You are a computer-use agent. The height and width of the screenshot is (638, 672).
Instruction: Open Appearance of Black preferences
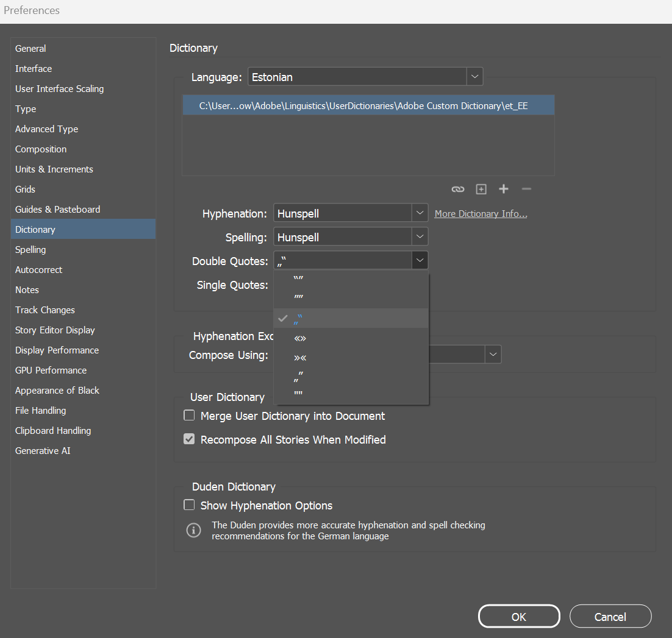point(83,391)
